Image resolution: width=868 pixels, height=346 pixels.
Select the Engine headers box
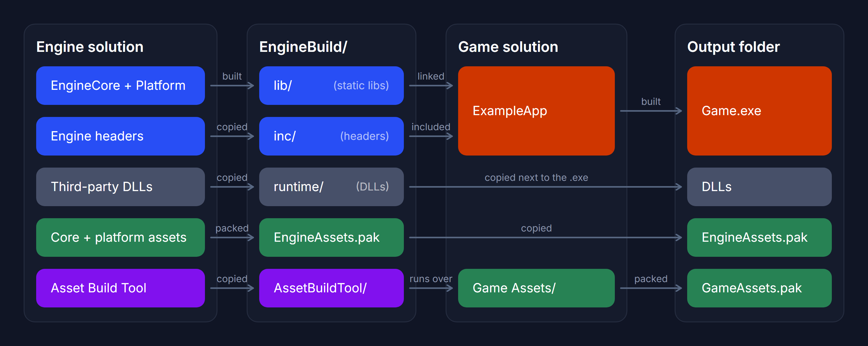120,136
